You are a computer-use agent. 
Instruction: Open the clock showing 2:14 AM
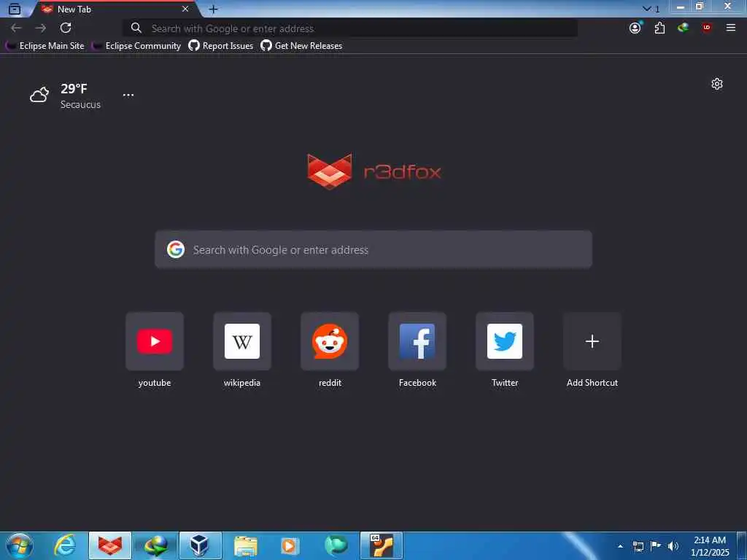pos(710,546)
